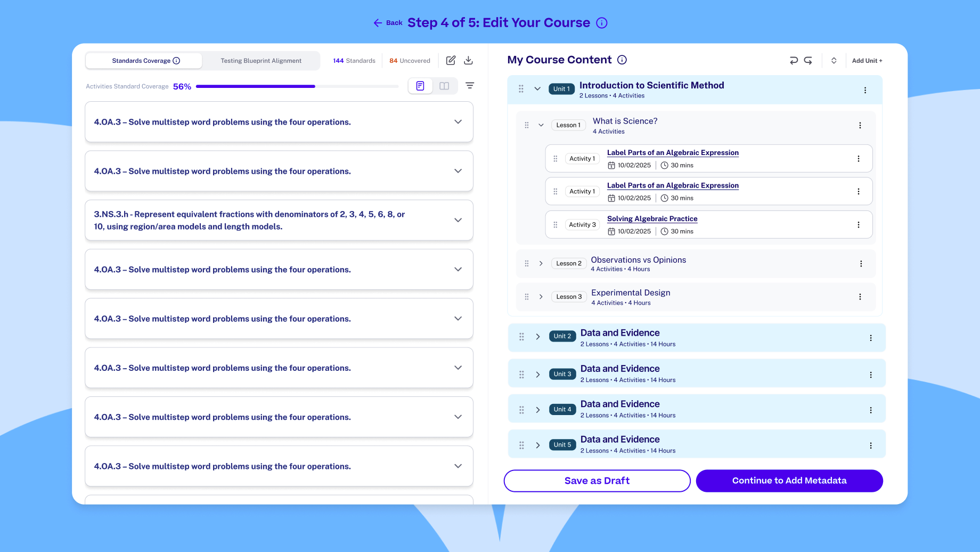Screen dimensions: 980x552
Task: Expand Lesson 3 Experimental Design
Action: click(x=541, y=297)
